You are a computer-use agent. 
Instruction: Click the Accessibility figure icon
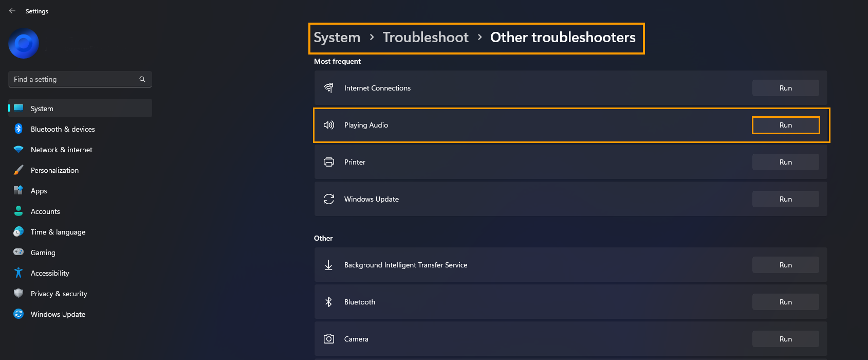[19, 273]
